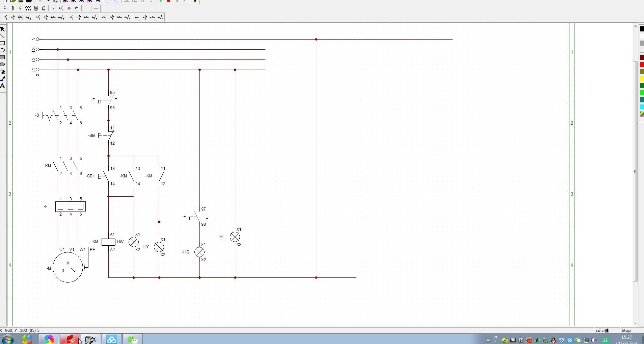Select the hollow ellipse tool
The width and height of the screenshot is (644, 344).
click(2, 50)
